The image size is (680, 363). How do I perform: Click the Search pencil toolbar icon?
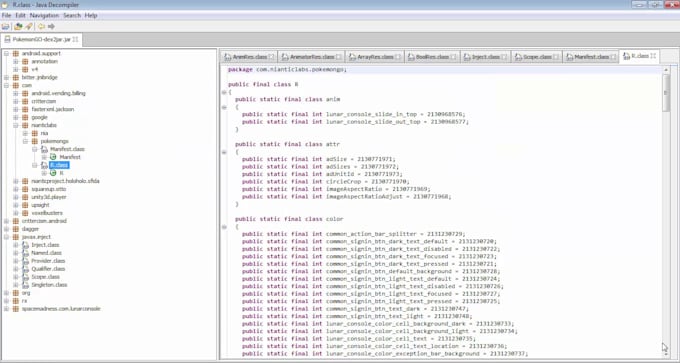29,26
